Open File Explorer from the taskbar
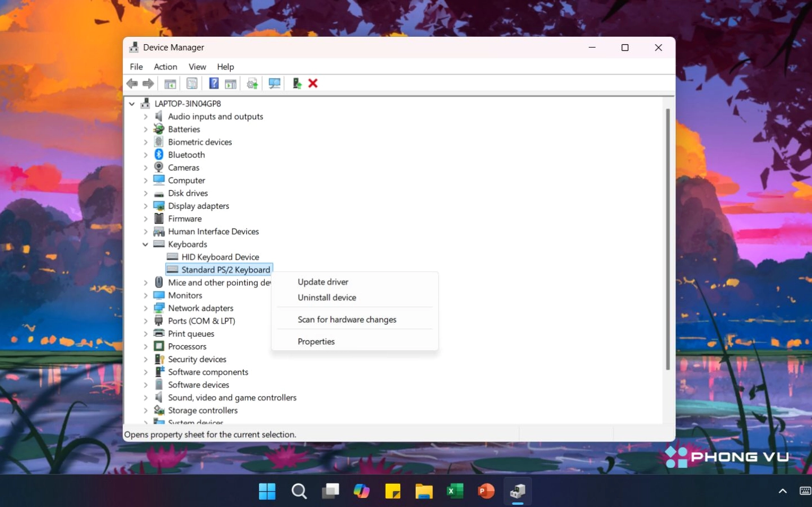 point(424,491)
